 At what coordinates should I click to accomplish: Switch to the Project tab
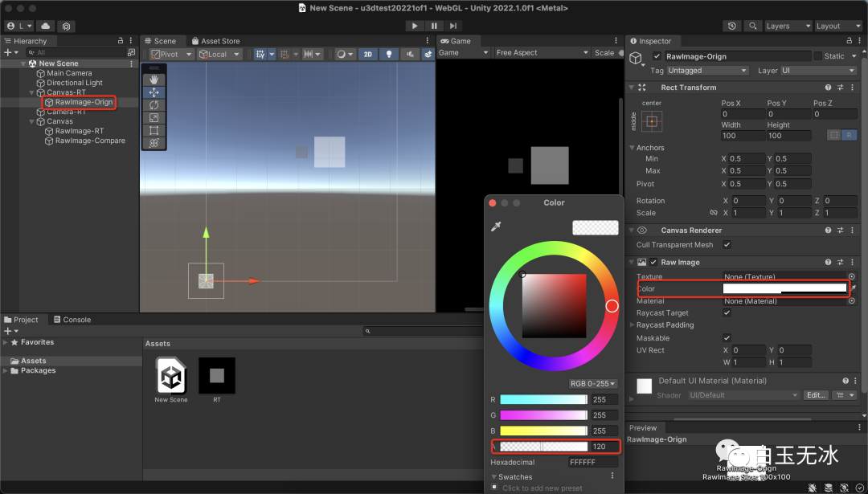[21, 320]
